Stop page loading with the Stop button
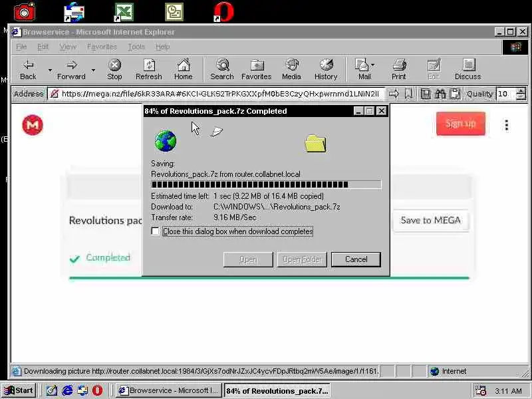 point(114,70)
